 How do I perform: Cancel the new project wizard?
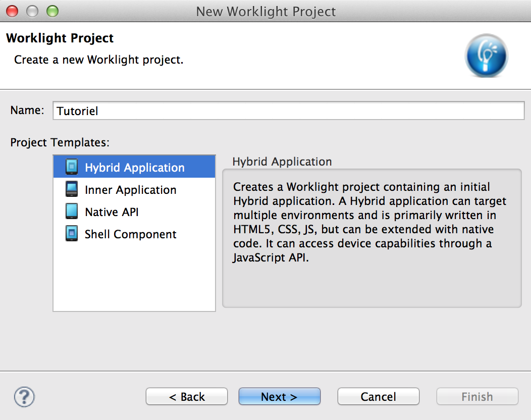click(x=378, y=397)
